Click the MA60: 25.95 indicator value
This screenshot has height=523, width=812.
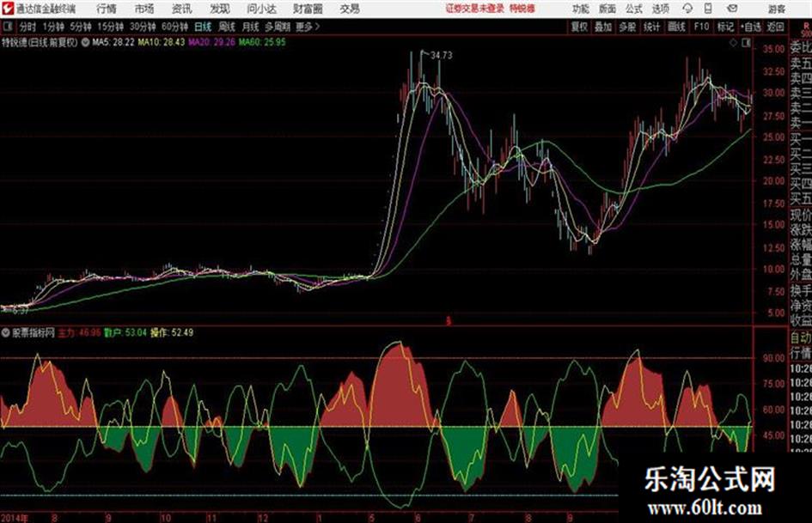[262, 42]
